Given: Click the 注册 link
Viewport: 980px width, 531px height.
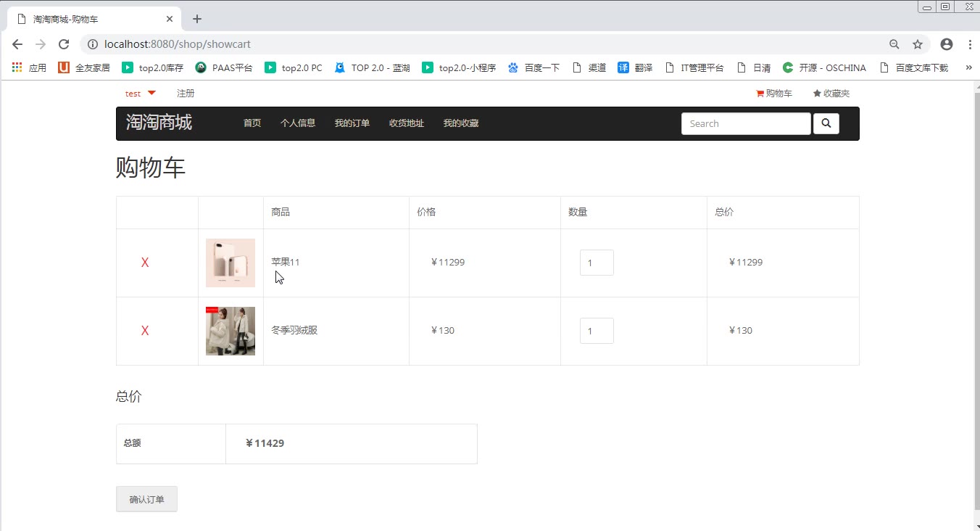Looking at the screenshot, I should coord(186,94).
